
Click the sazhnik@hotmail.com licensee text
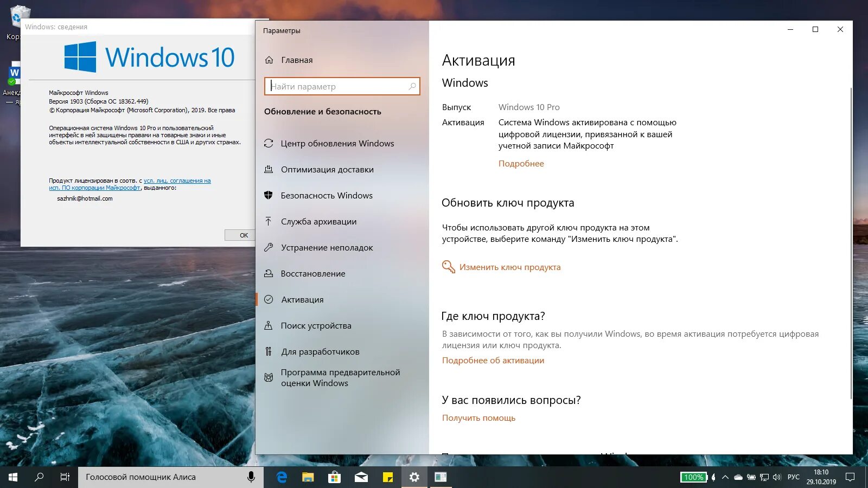point(85,198)
